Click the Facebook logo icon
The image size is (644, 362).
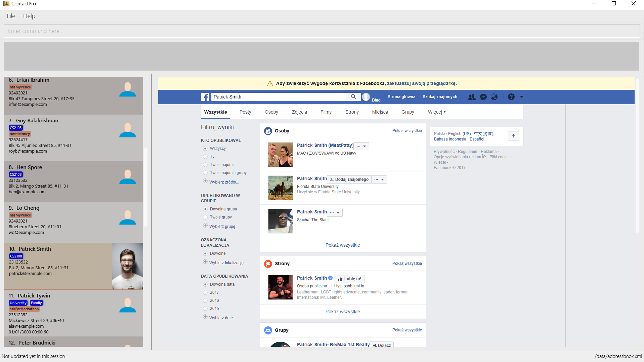(205, 97)
